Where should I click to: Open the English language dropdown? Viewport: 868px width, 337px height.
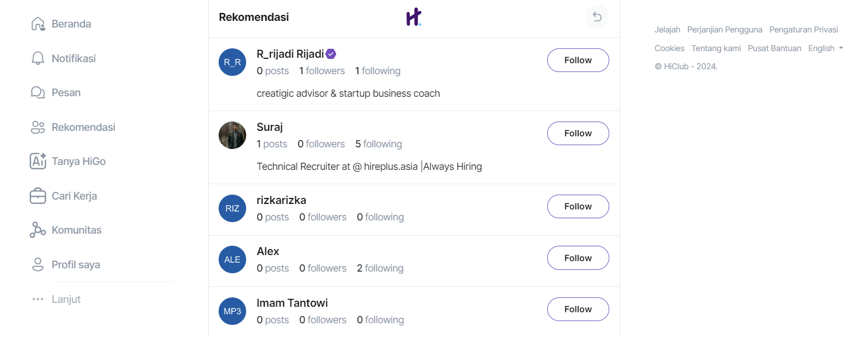point(826,48)
